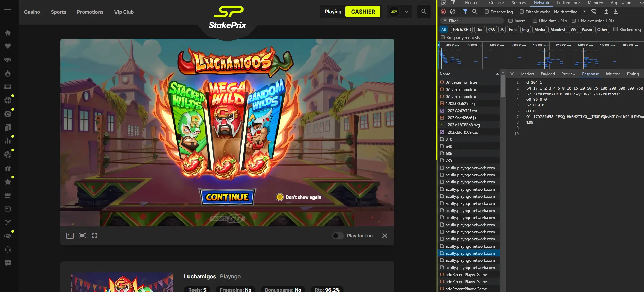Switch to the Elements tab
Screen dimensions: 644x292
pos(473,3)
